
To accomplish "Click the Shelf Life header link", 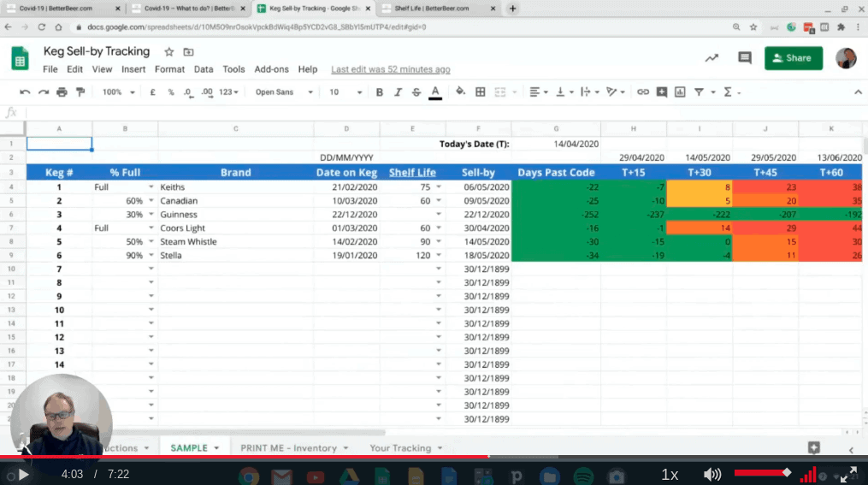I will click(412, 172).
